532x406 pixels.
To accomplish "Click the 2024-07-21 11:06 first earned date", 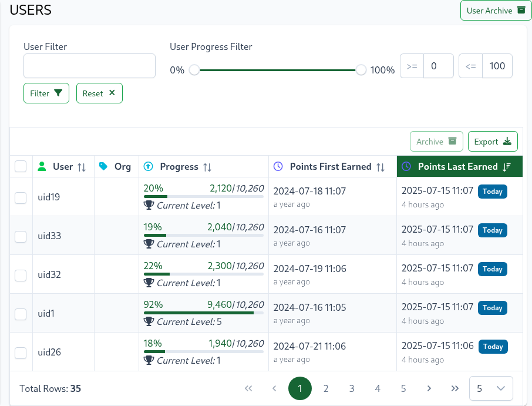I will (x=310, y=346).
